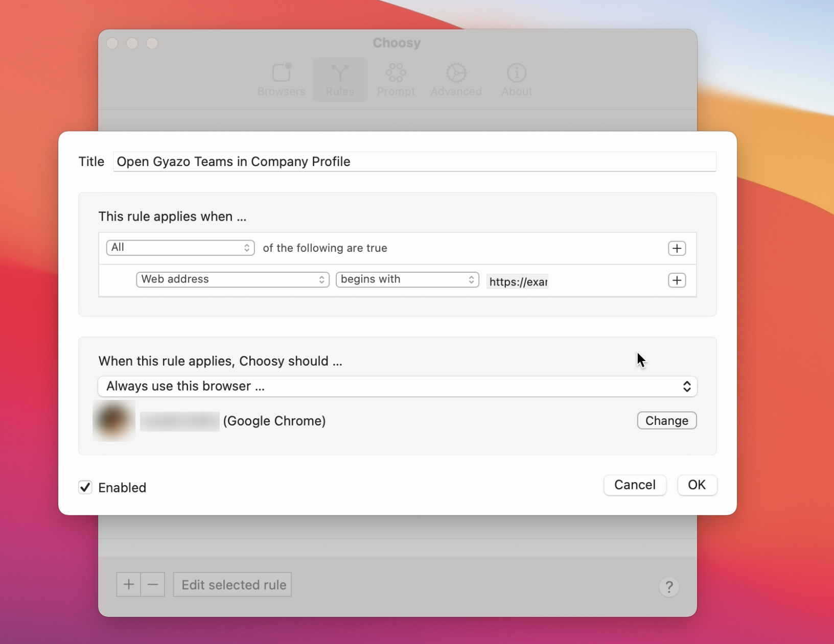Open the 'begins with' operator dropdown
Image resolution: width=834 pixels, height=644 pixels.
coord(407,279)
